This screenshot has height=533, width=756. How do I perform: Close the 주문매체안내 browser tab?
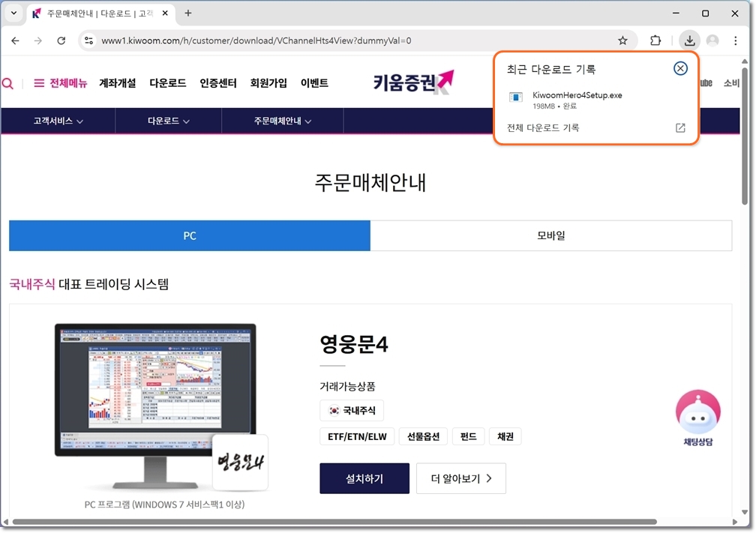(165, 13)
